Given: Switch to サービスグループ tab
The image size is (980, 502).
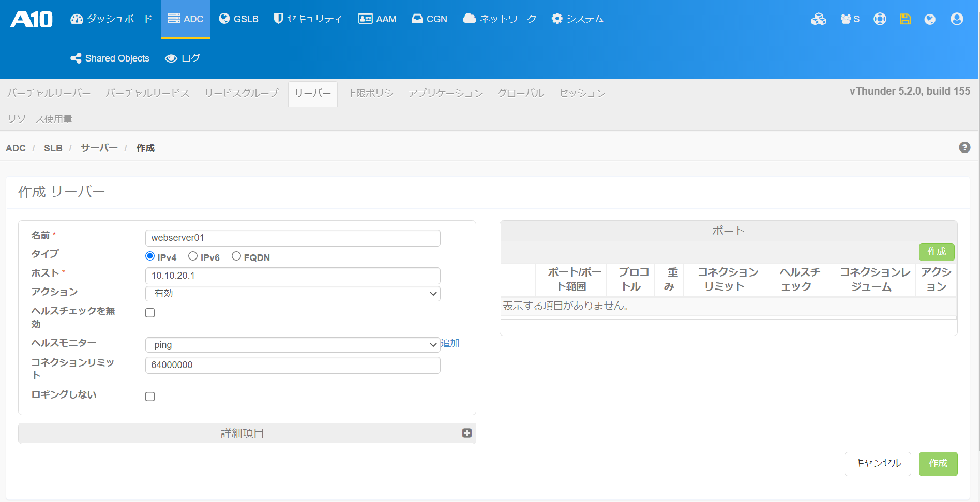Looking at the screenshot, I should pyautogui.click(x=242, y=93).
